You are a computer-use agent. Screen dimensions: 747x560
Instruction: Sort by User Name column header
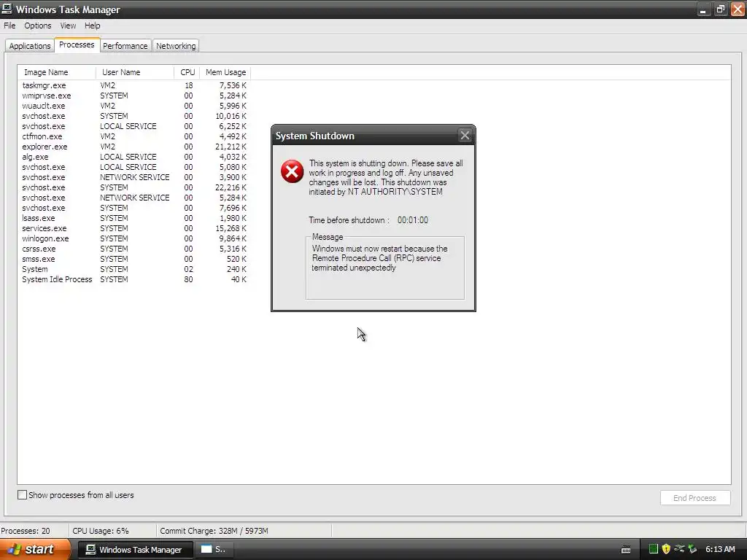point(135,72)
